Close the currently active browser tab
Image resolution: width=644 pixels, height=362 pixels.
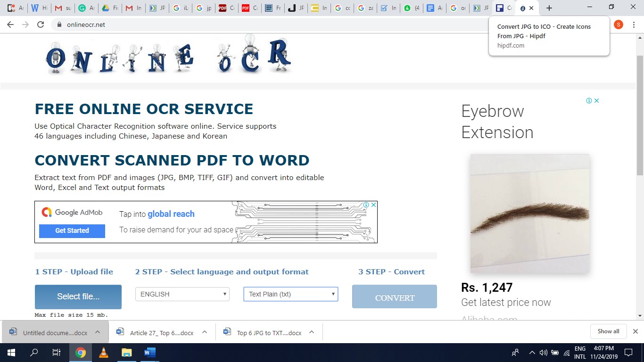pos(531,8)
